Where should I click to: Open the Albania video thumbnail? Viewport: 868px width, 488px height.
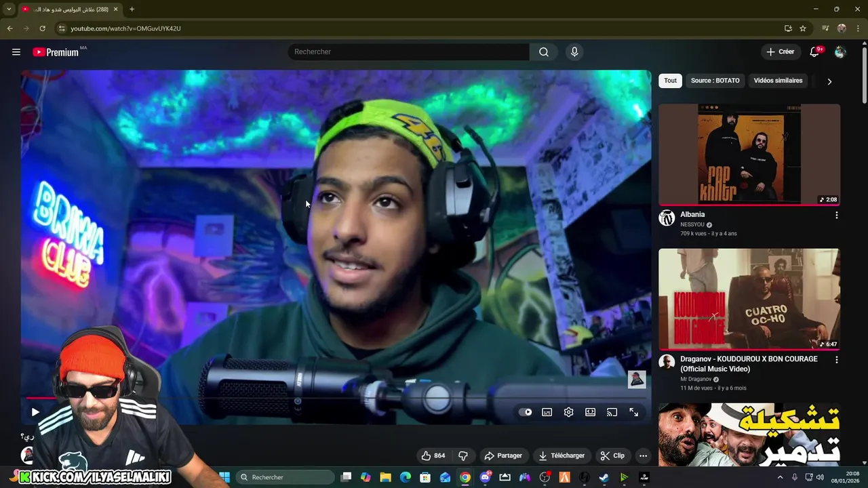pyautogui.click(x=749, y=154)
